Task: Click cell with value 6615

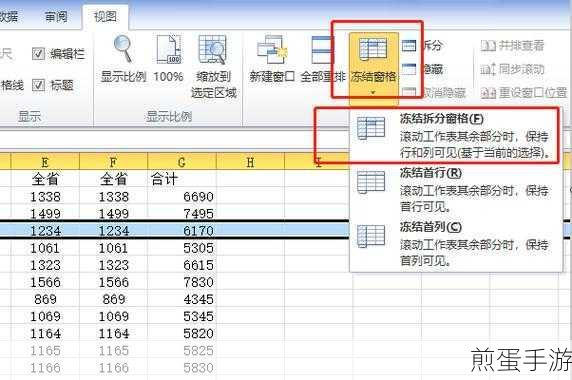Action: [x=182, y=265]
